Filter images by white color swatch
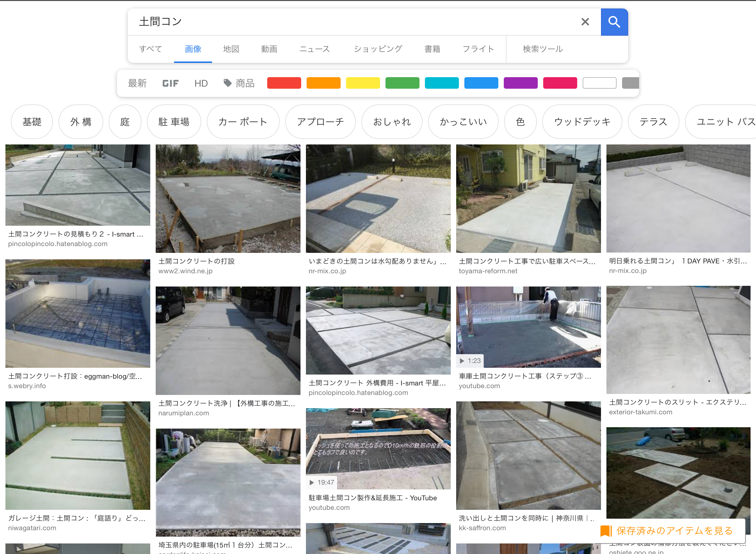This screenshot has width=756, height=554. pyautogui.click(x=600, y=83)
